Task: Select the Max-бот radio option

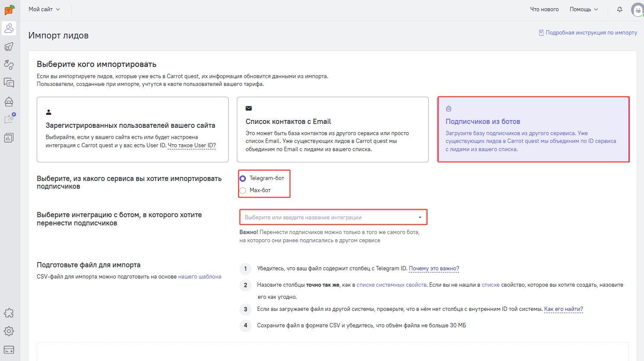Action: point(243,190)
